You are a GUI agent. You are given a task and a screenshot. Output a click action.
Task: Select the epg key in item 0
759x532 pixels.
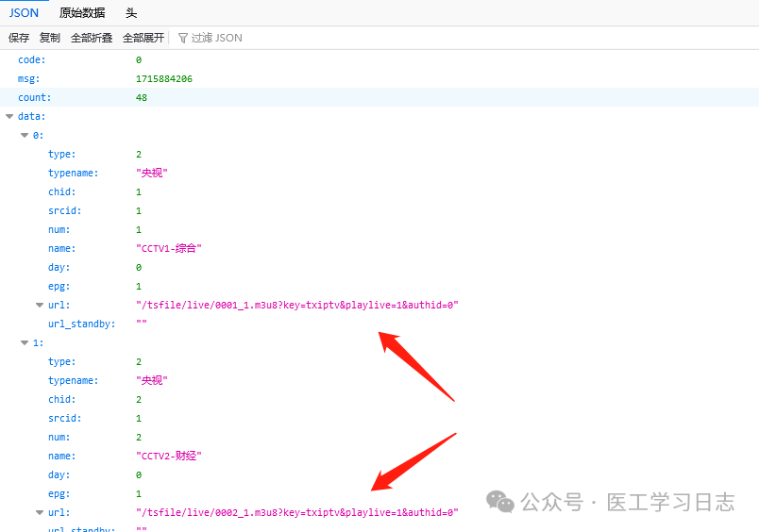click(x=59, y=287)
